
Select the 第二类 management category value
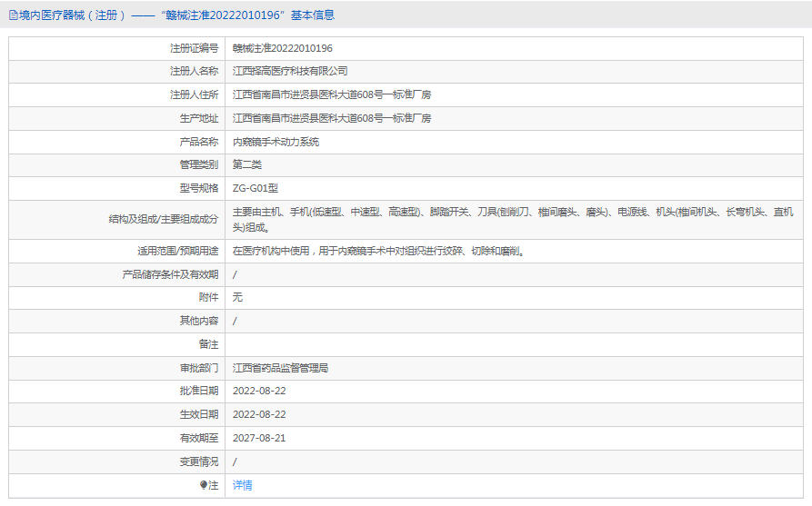tap(247, 164)
